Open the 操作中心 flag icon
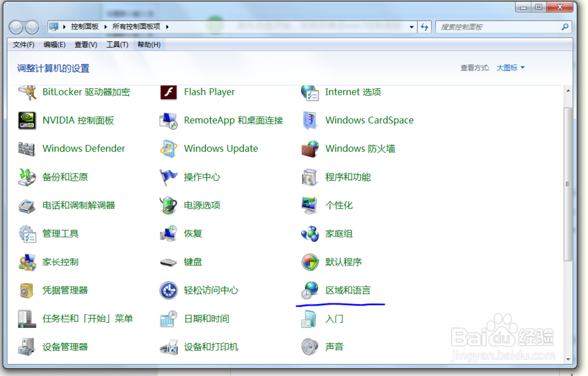Viewport: 588px width, 376px height. pos(169,177)
